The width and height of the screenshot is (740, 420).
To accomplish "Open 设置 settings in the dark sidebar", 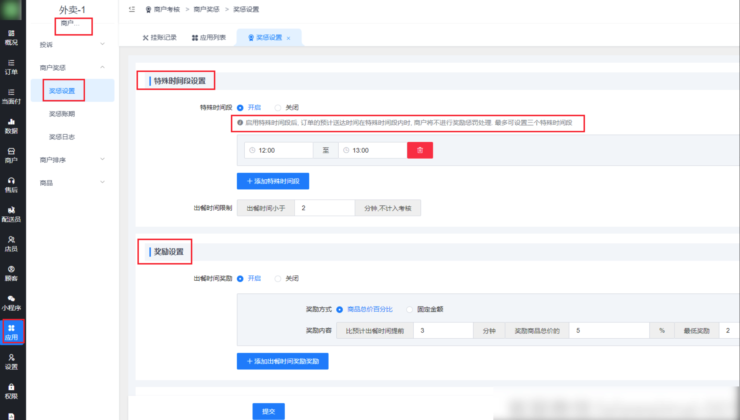I will tap(11, 362).
